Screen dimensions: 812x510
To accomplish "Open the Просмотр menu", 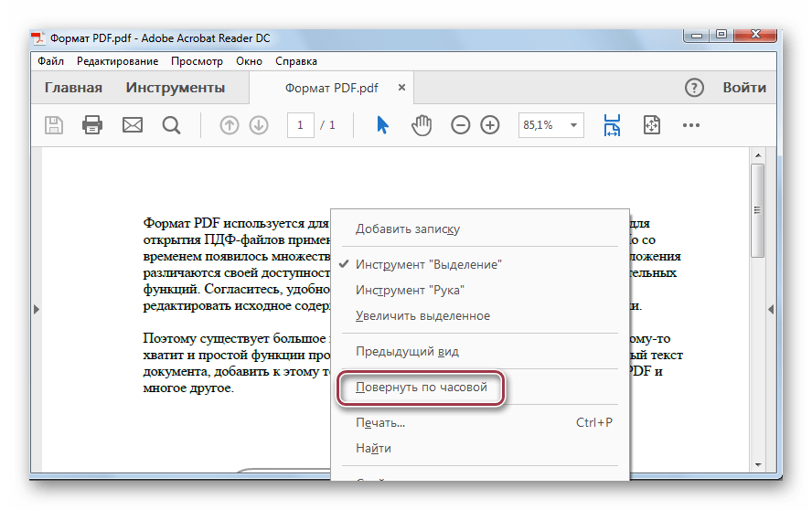I will point(197,61).
